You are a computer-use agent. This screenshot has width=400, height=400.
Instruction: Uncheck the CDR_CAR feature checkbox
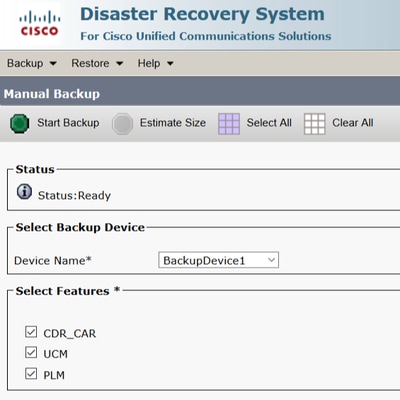click(x=31, y=332)
